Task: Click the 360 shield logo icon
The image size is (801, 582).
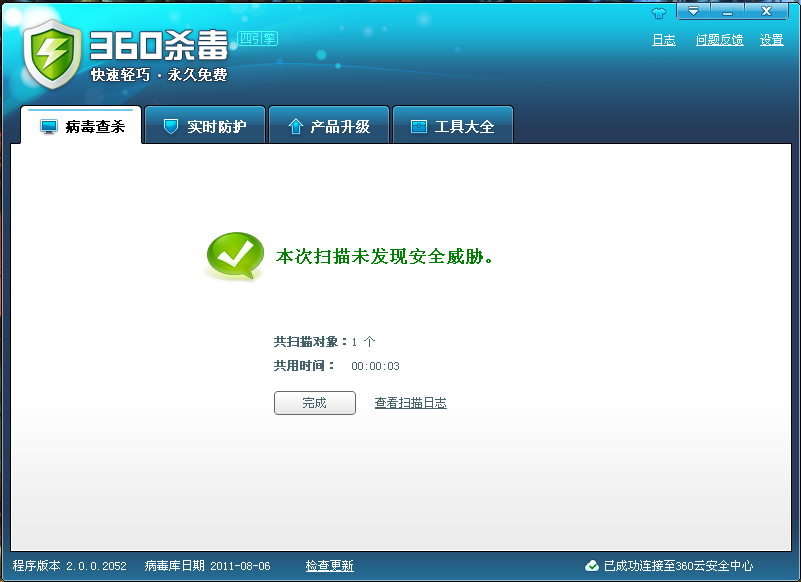Action: [x=52, y=55]
